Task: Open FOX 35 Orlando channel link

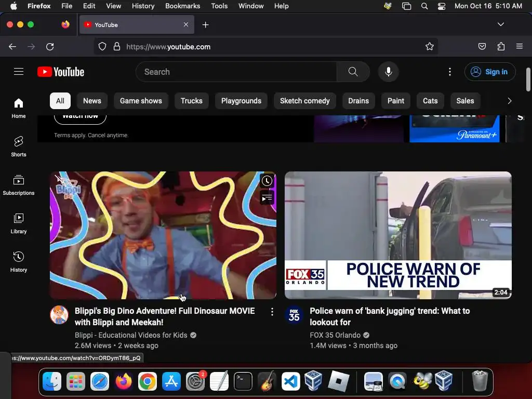Action: point(335,335)
